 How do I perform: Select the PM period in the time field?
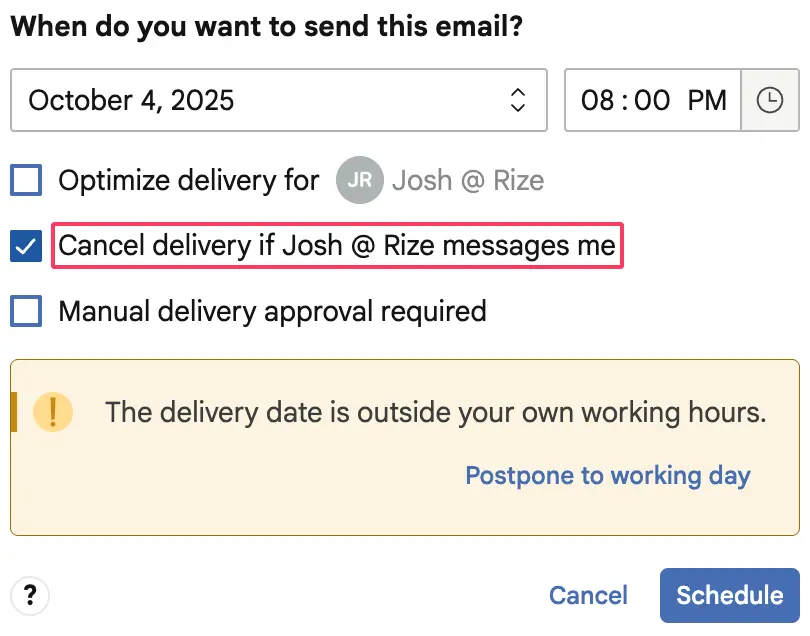coord(706,100)
